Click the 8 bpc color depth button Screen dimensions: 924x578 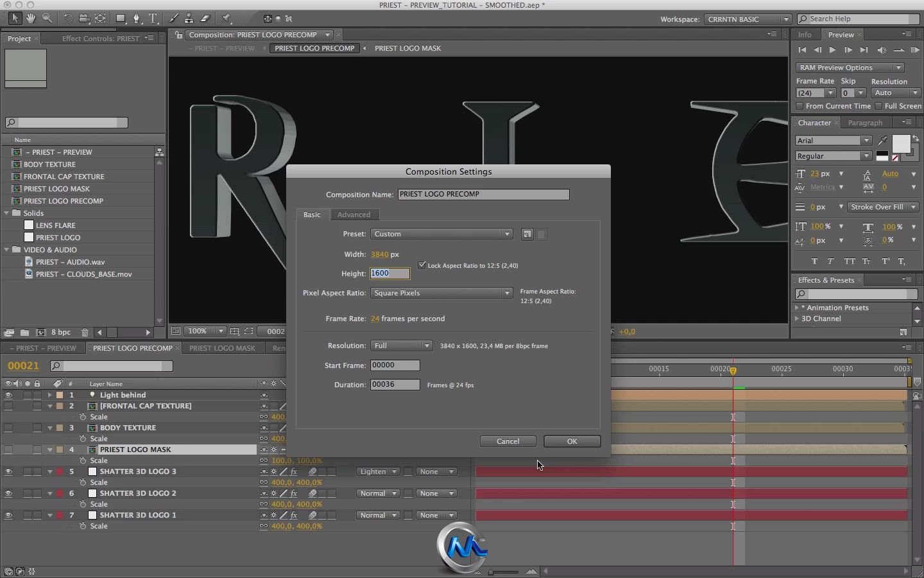coord(61,332)
